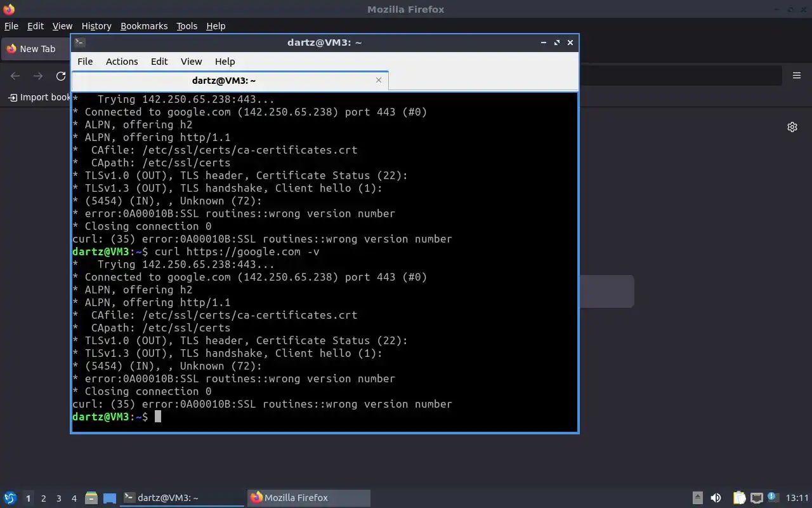Open the terminal Edit menu
812x508 pixels.
tap(159, 62)
